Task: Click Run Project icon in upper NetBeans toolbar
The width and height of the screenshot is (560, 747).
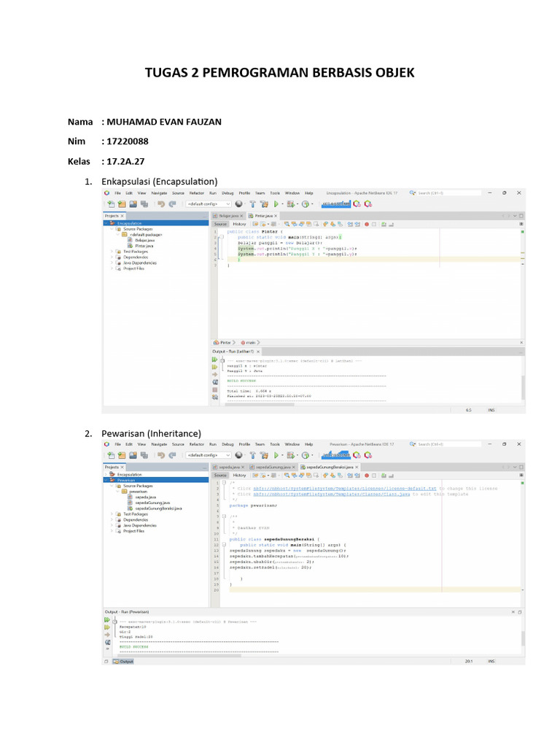Action: pyautogui.click(x=276, y=204)
